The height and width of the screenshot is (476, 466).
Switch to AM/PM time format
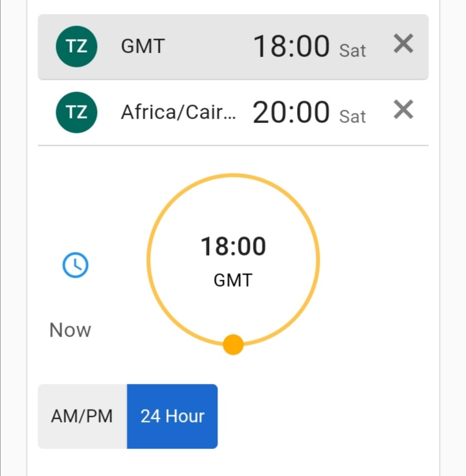82,416
